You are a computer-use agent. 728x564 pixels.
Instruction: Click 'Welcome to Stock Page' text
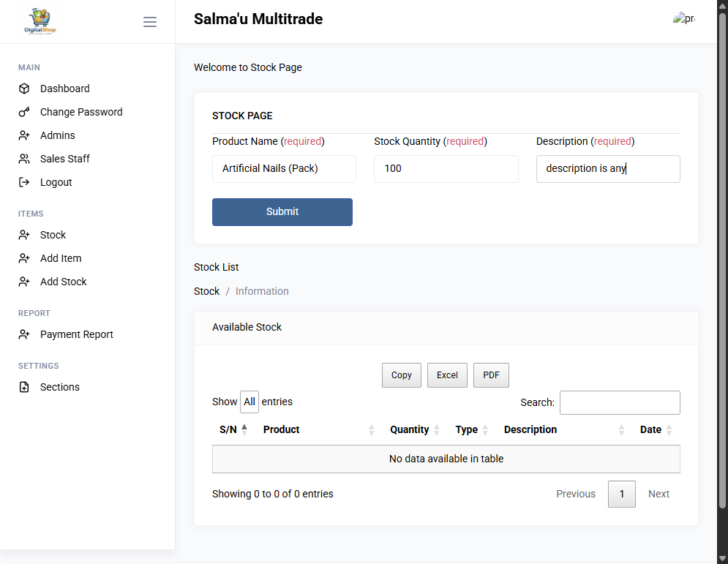point(248,68)
